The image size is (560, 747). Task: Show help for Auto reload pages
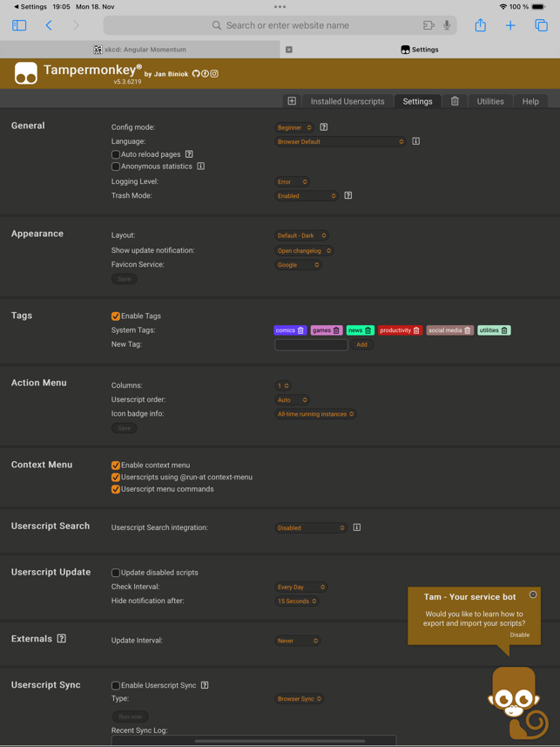pos(189,154)
